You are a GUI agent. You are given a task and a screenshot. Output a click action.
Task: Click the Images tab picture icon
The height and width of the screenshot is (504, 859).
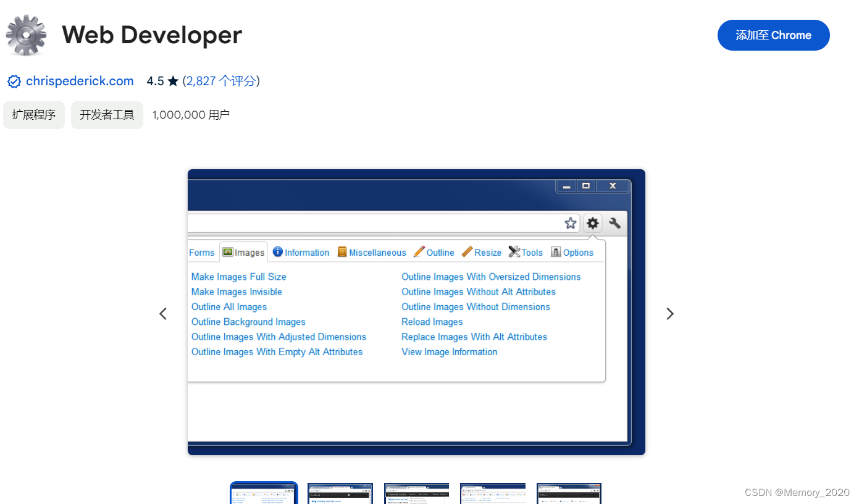227,252
